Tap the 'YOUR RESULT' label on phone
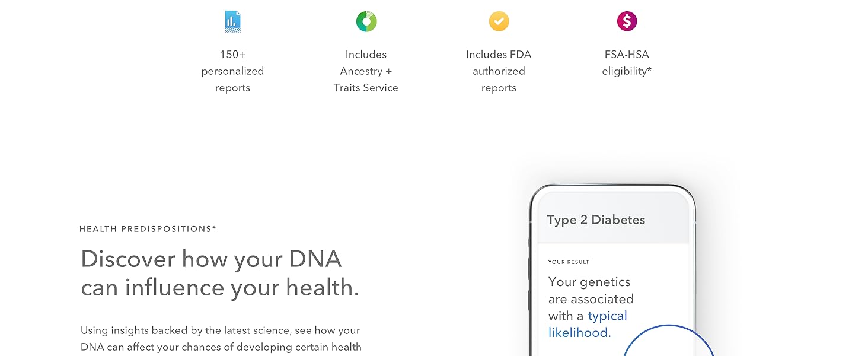868x356 pixels. pyautogui.click(x=569, y=262)
